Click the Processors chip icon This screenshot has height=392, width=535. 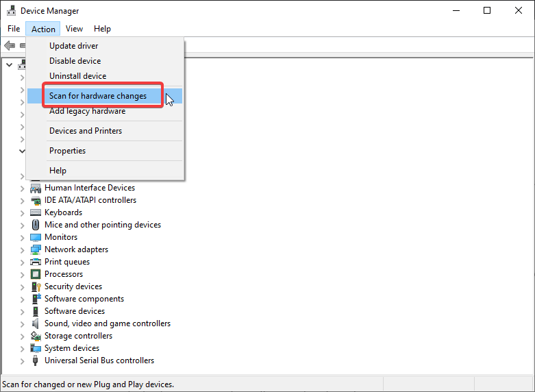(x=36, y=274)
